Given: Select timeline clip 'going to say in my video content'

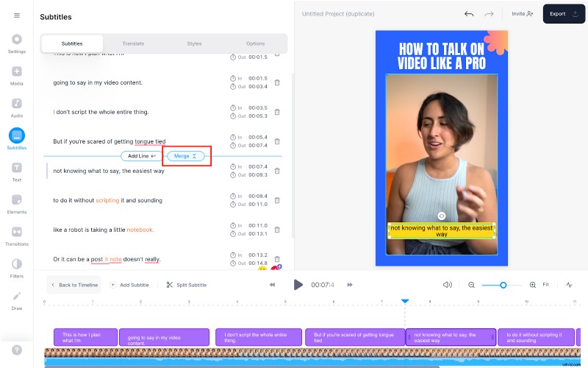Looking at the screenshot, I should (164, 337).
